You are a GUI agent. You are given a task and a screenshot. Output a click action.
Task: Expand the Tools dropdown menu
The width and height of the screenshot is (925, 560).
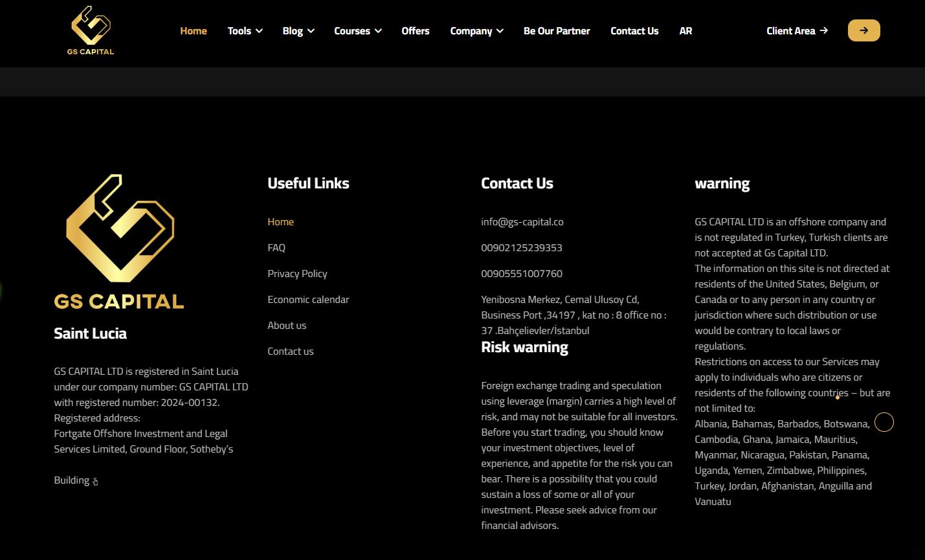click(245, 30)
